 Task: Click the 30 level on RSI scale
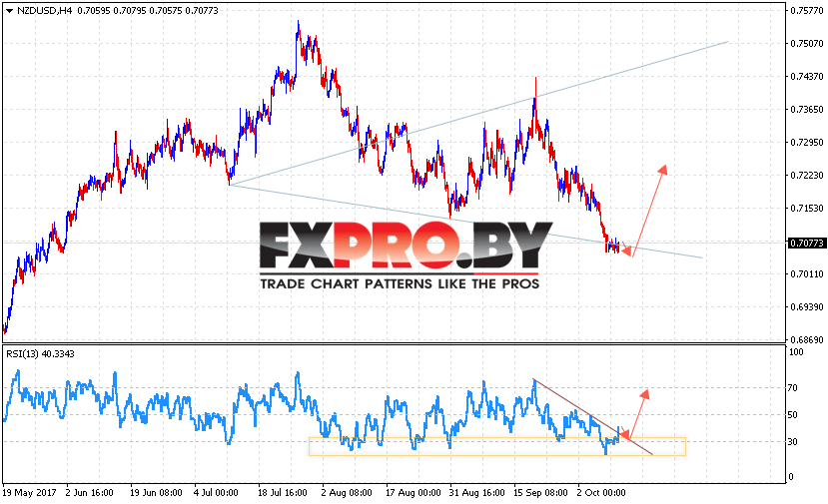point(793,442)
